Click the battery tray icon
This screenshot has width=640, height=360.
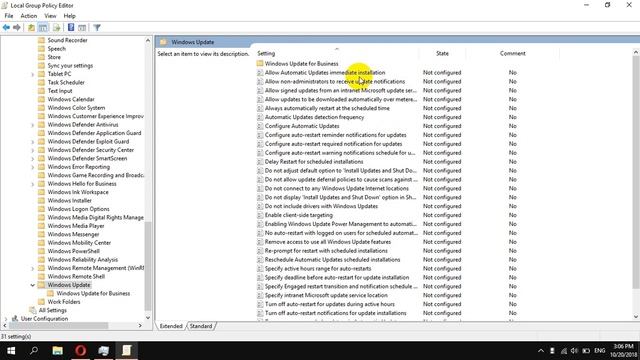coord(586,351)
